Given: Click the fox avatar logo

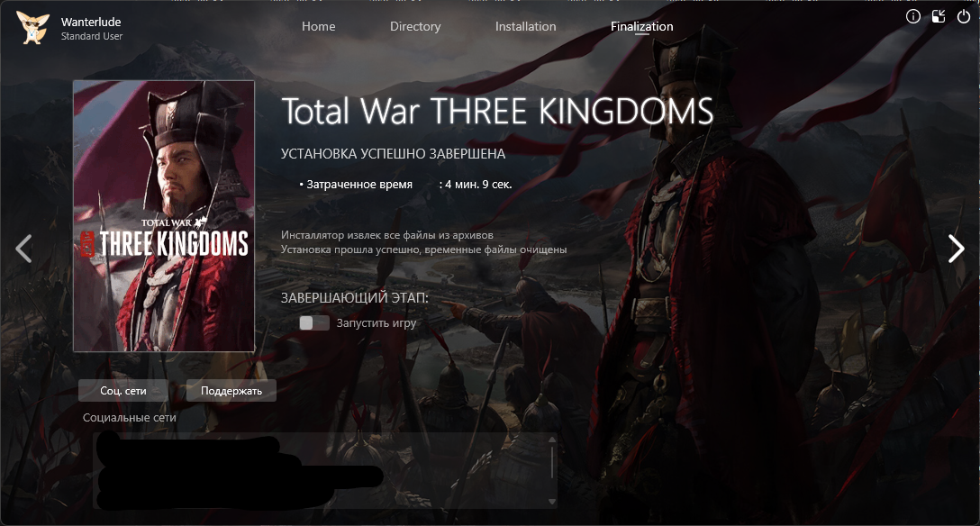Looking at the screenshot, I should pos(32,28).
